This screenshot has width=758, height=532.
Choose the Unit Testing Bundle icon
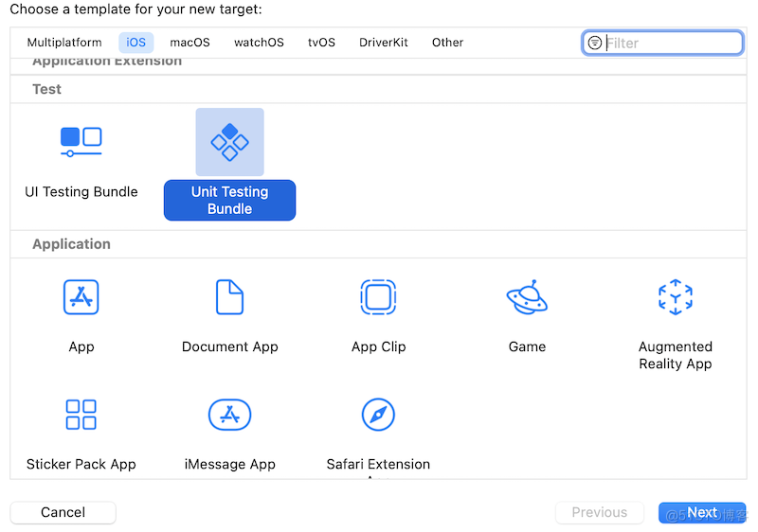pos(229,142)
